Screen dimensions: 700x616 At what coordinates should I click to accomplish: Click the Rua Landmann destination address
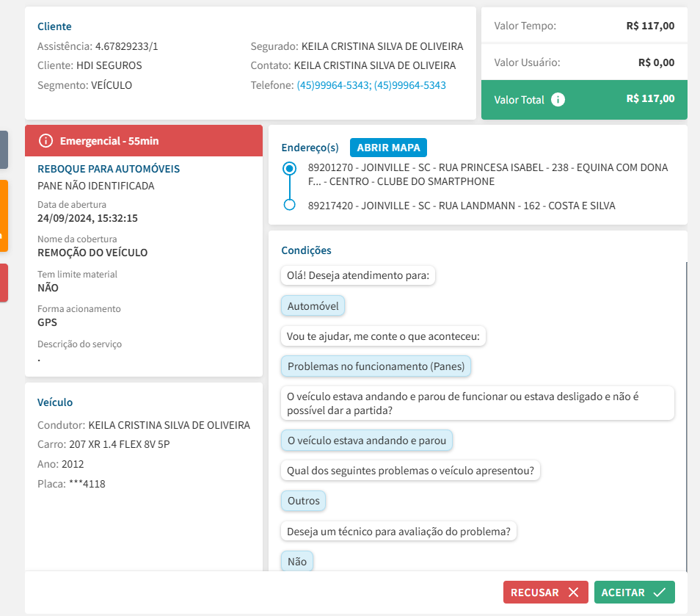click(461, 206)
